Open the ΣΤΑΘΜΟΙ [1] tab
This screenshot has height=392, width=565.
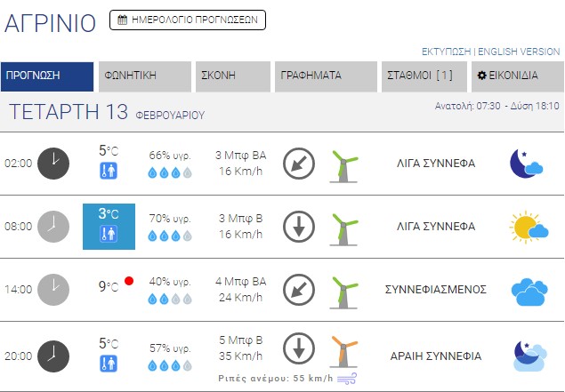pos(424,76)
